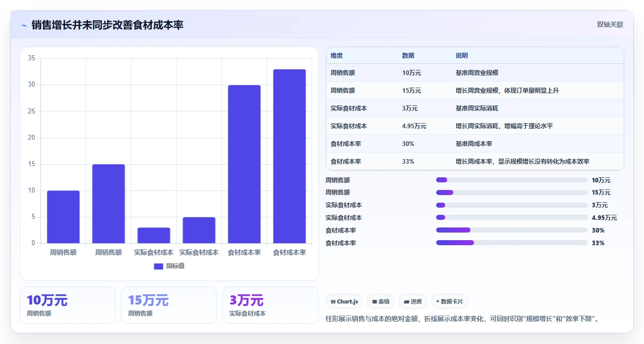Click the 说明 table column header
Screen dimensions: 644x344
[x=462, y=56]
